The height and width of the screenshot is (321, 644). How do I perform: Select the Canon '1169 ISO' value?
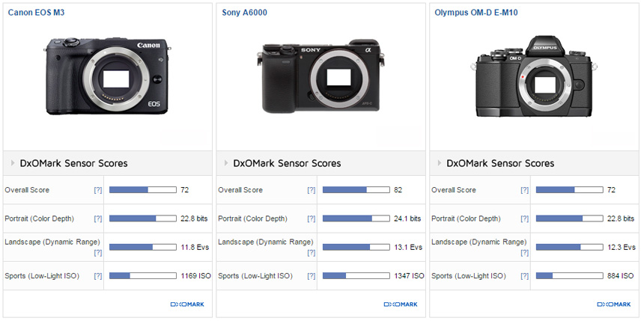196,276
